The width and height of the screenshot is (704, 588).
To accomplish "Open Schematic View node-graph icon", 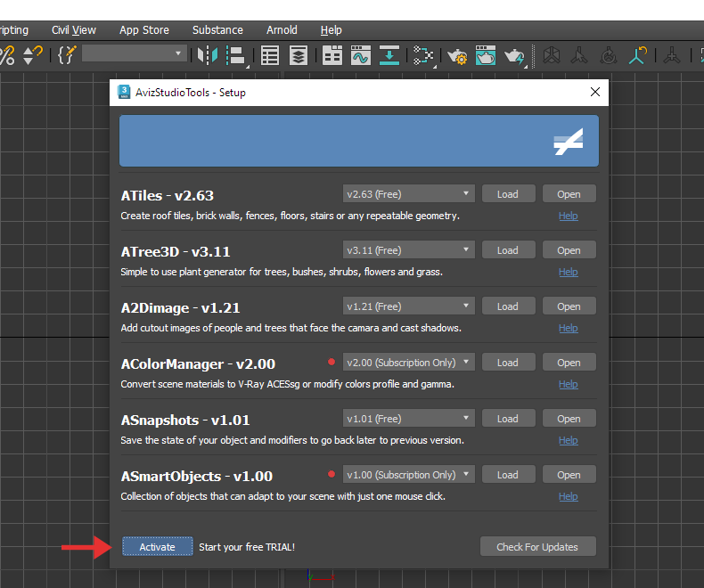I will point(423,55).
